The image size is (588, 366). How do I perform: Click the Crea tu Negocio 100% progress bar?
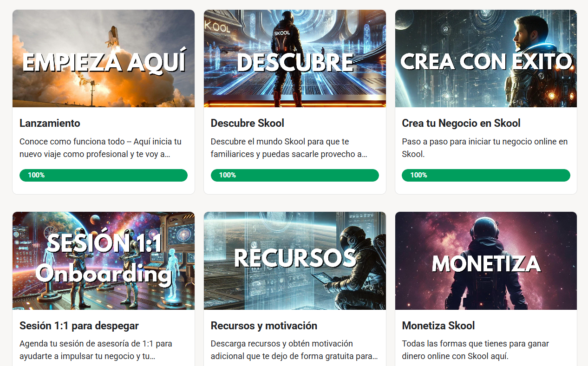click(x=486, y=175)
